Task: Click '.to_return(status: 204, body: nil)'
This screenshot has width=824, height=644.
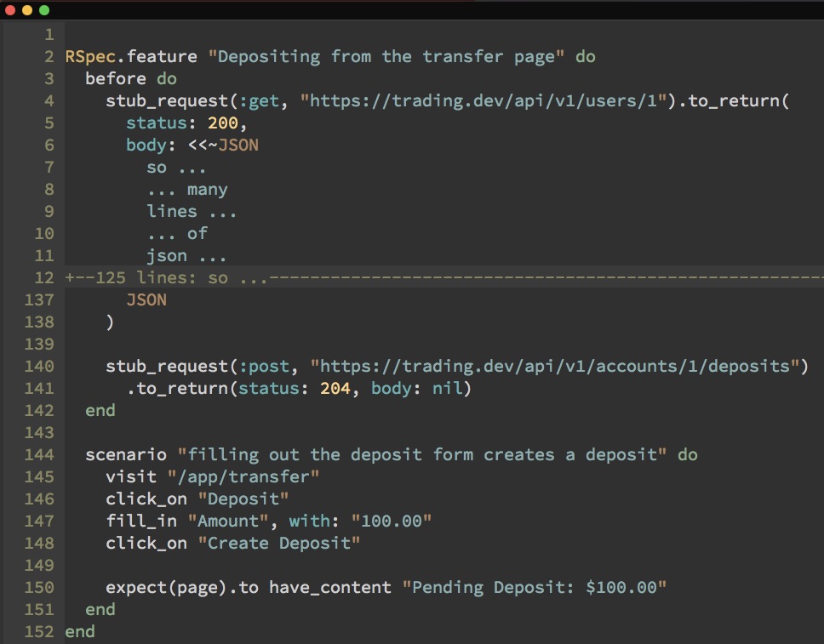Action: [x=299, y=389]
